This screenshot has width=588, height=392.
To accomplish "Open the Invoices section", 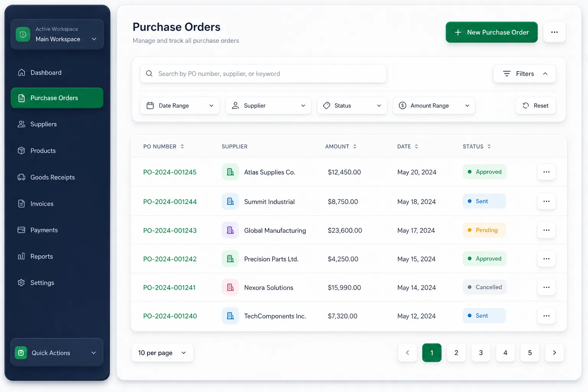I will pos(57,204).
